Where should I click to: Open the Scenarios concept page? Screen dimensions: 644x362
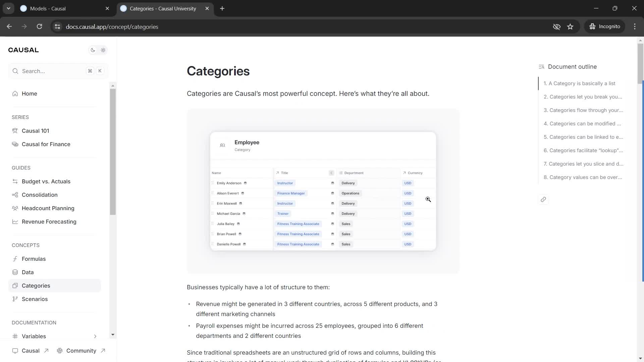54,299
